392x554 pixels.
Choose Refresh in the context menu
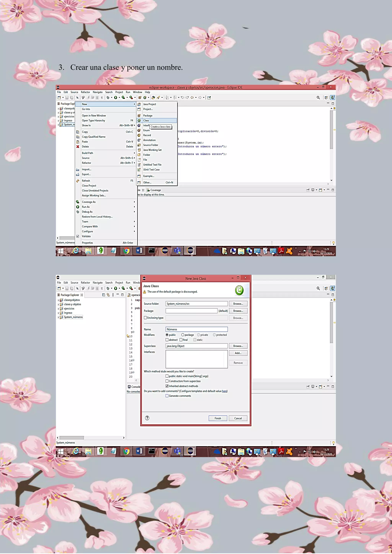click(86, 181)
